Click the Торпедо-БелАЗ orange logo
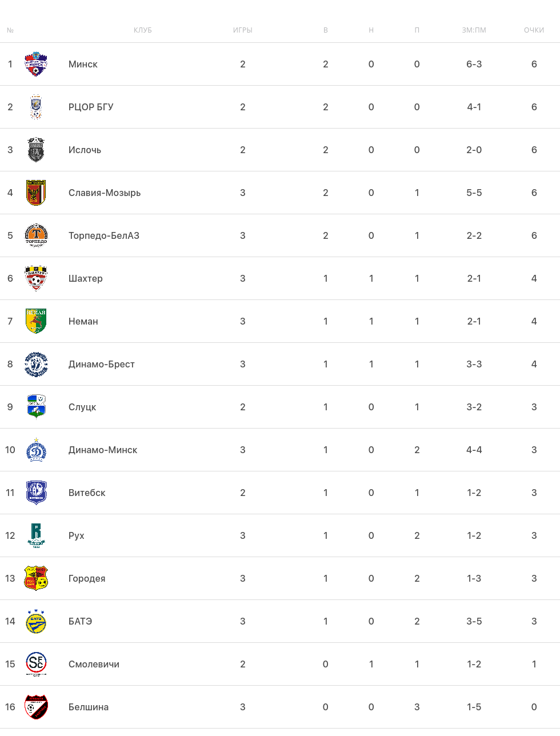 (36, 235)
